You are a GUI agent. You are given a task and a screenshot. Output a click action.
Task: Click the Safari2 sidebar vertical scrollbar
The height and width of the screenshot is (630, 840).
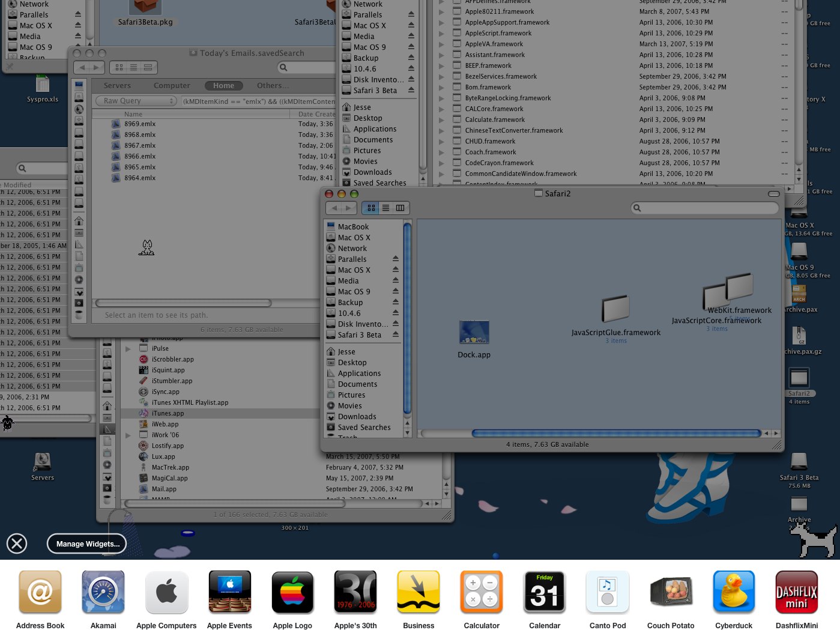click(x=407, y=318)
